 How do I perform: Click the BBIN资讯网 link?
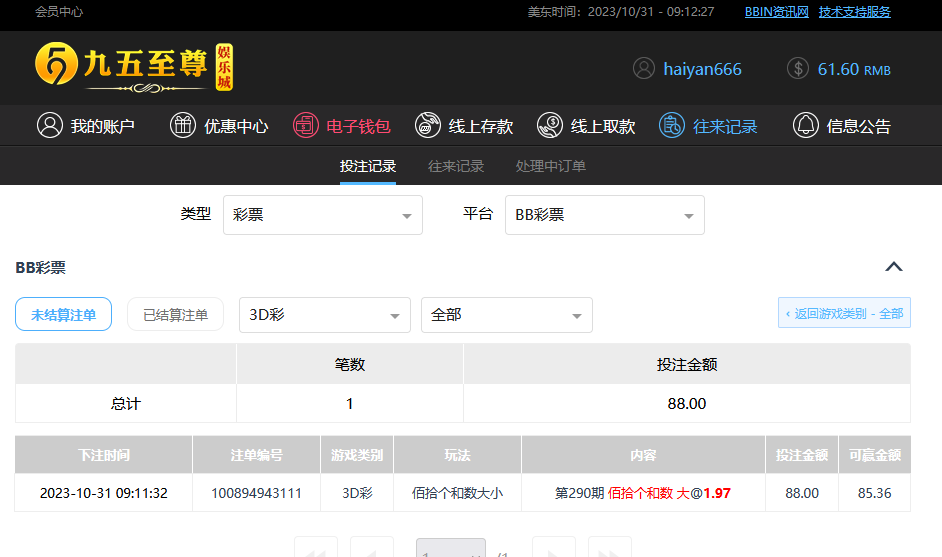tap(776, 12)
